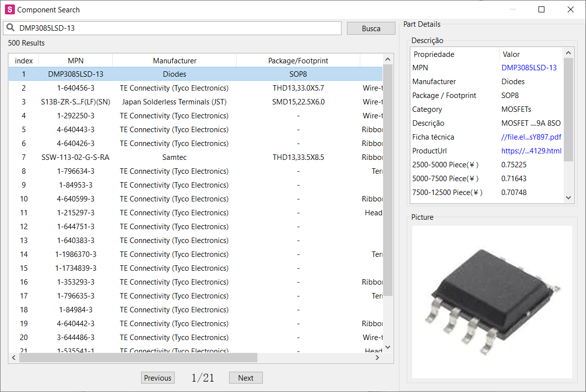Click the Propriedade column header
Image resolution: width=586 pixels, height=392 pixels.
tap(455, 54)
